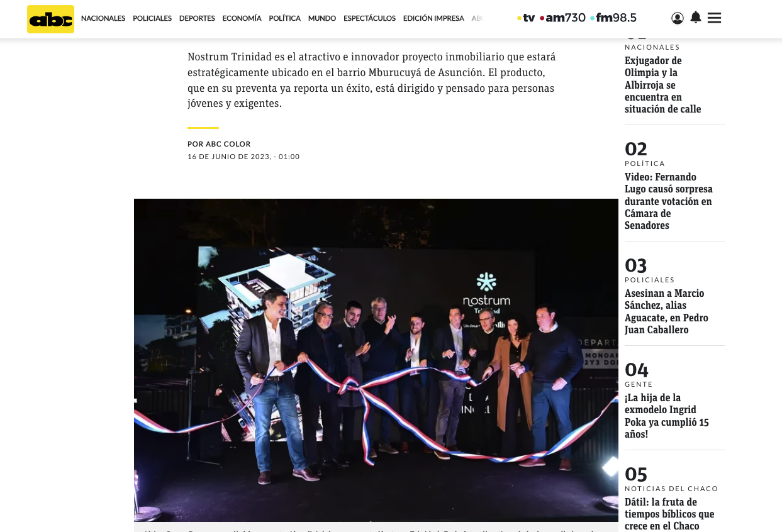Click the ranking number 04
This screenshot has width=782, height=532.
pyautogui.click(x=637, y=370)
